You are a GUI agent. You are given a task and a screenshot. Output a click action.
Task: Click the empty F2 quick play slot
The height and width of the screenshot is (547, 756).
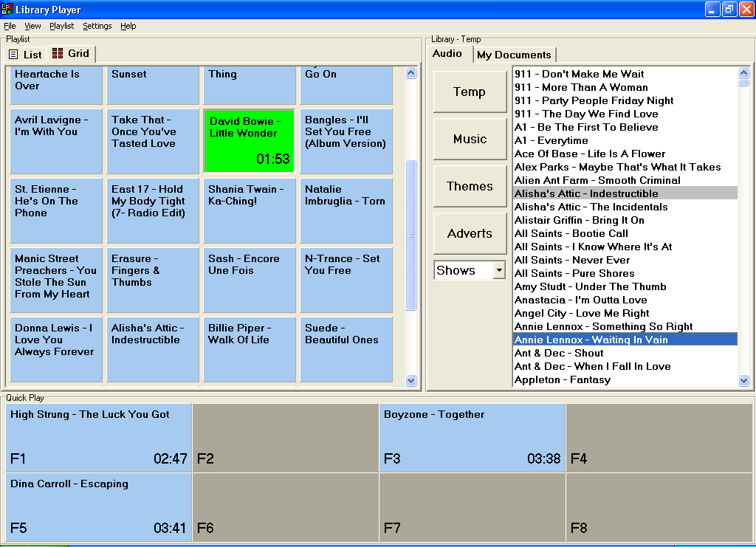point(286,438)
